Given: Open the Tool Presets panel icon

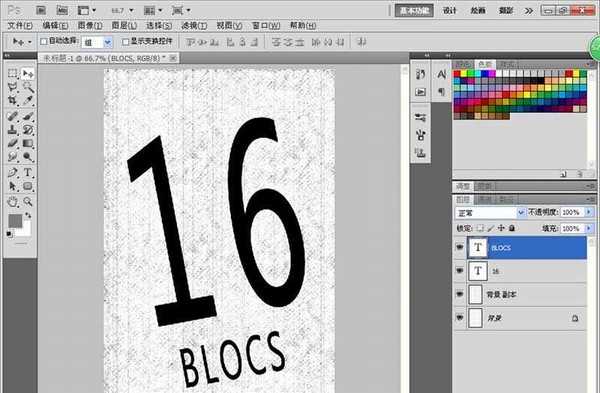Looking at the screenshot, I should pyautogui.click(x=421, y=117).
